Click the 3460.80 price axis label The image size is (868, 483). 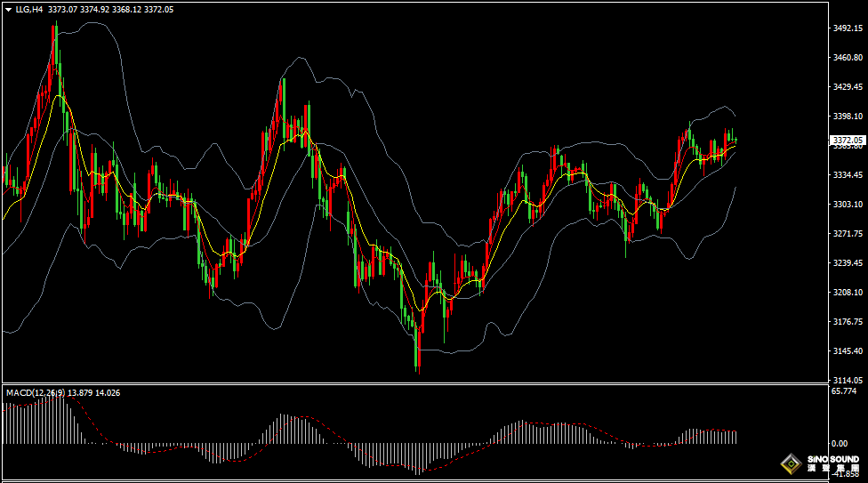pos(847,58)
